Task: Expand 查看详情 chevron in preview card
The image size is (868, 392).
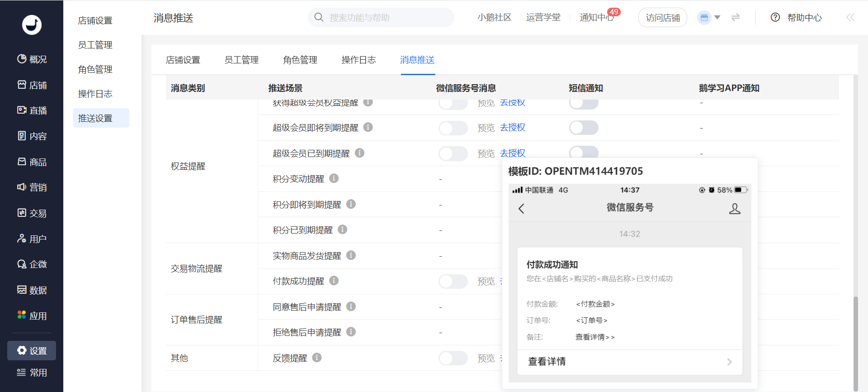Action: tap(729, 362)
